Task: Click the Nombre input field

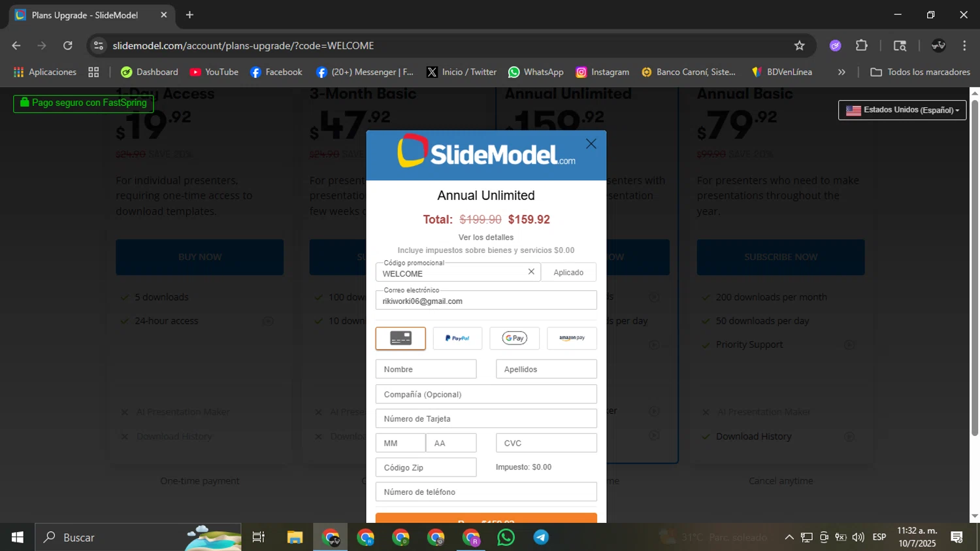Action: tap(426, 369)
